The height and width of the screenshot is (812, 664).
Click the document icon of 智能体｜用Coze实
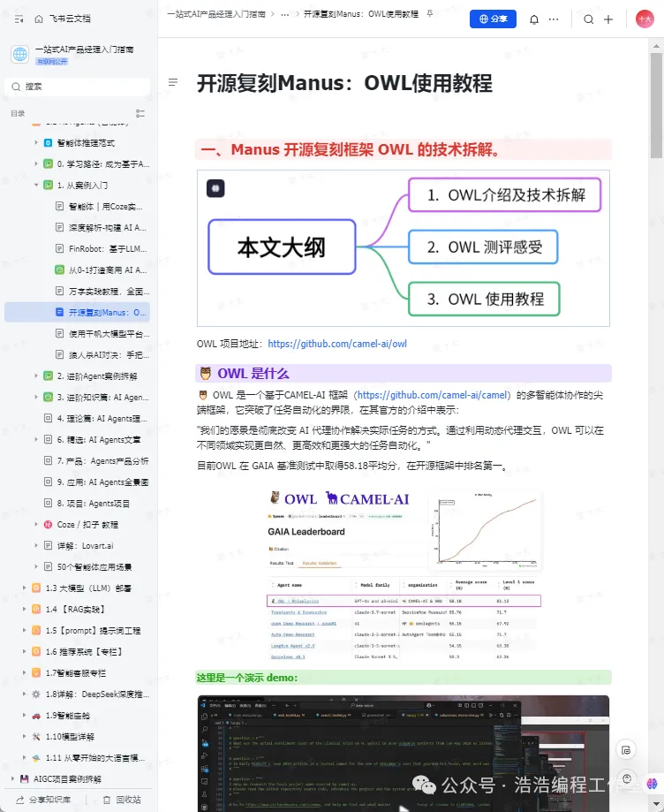[59, 206]
